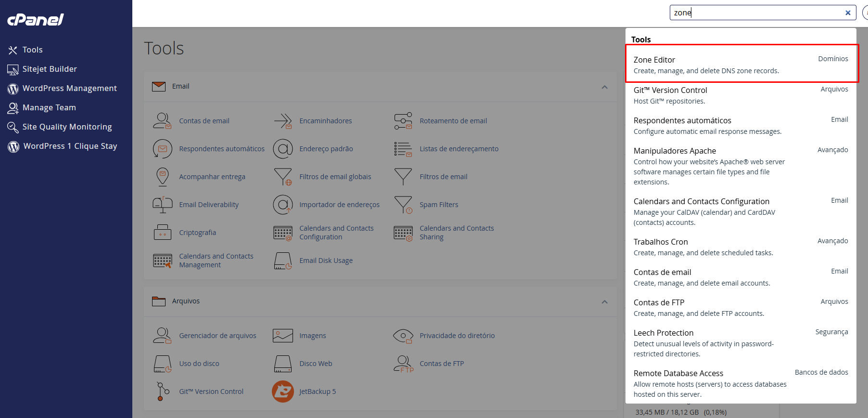Click the Email Disk Usage icon
This screenshot has width=868, height=418.
click(x=282, y=261)
